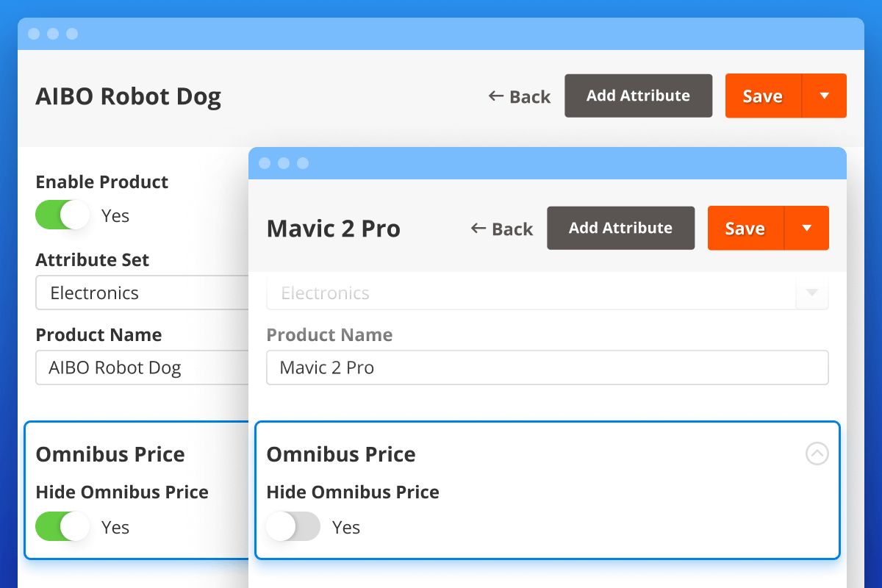Disable the Enable Product switch
The height and width of the screenshot is (588, 882).
[x=62, y=215]
